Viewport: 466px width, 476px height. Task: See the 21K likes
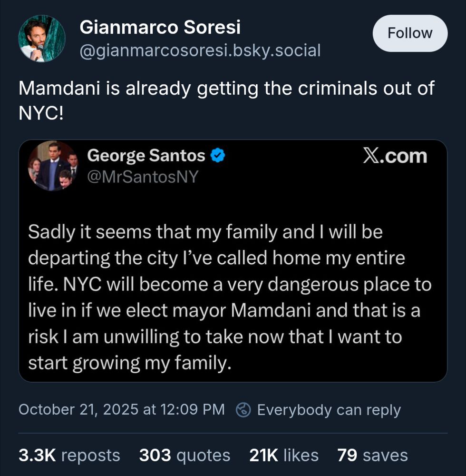pos(283,455)
